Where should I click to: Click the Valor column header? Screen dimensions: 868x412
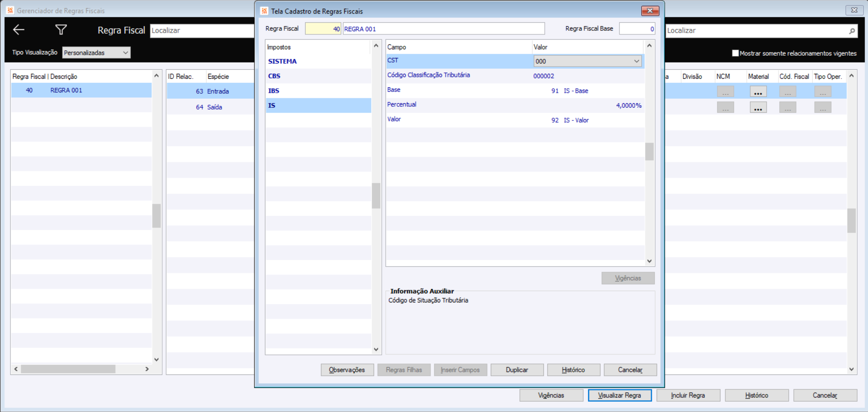click(588, 47)
